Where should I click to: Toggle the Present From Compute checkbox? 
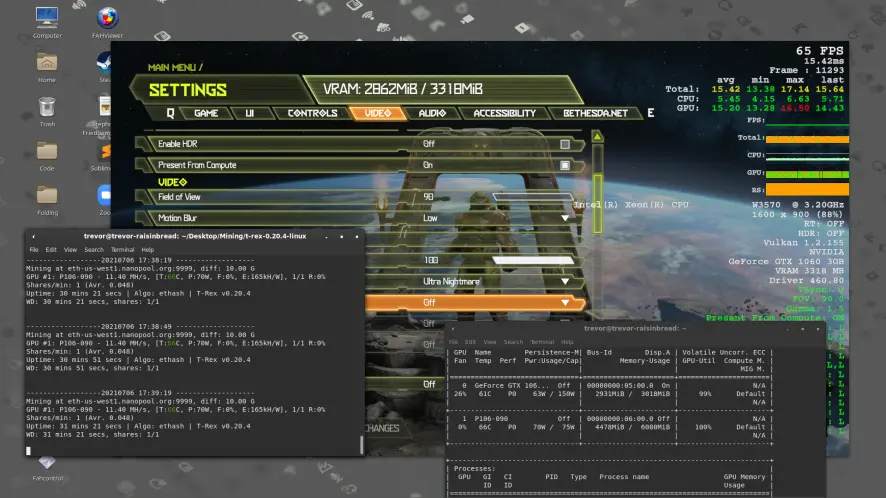coord(564,165)
